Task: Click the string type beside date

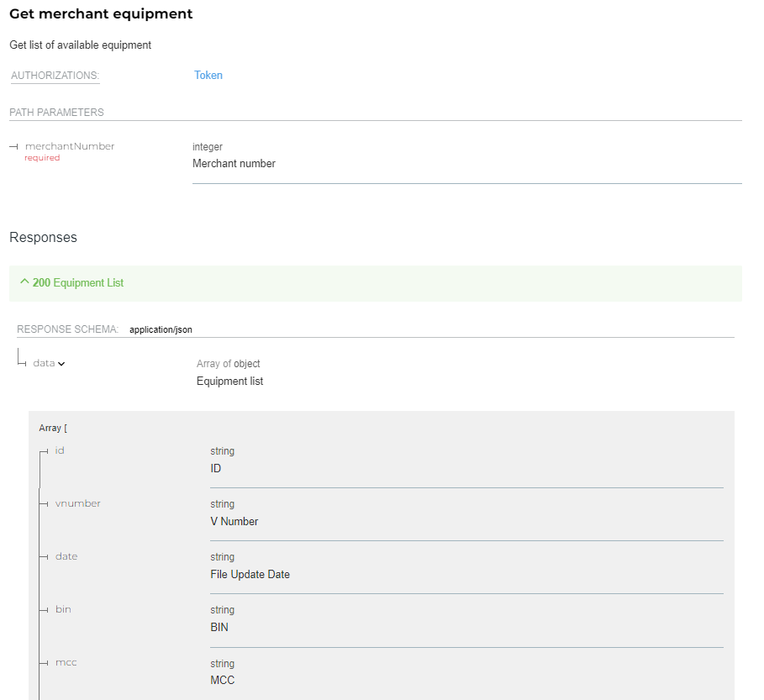Action: click(x=222, y=557)
